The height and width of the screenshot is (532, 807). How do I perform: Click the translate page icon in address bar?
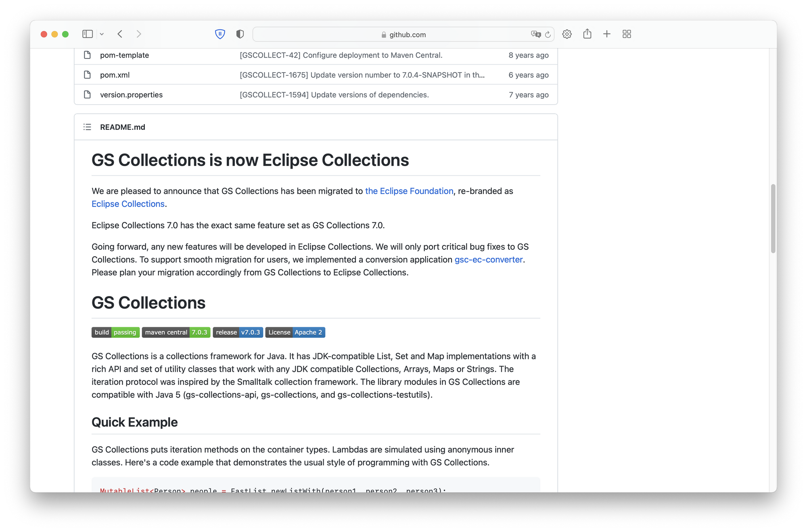(x=536, y=35)
